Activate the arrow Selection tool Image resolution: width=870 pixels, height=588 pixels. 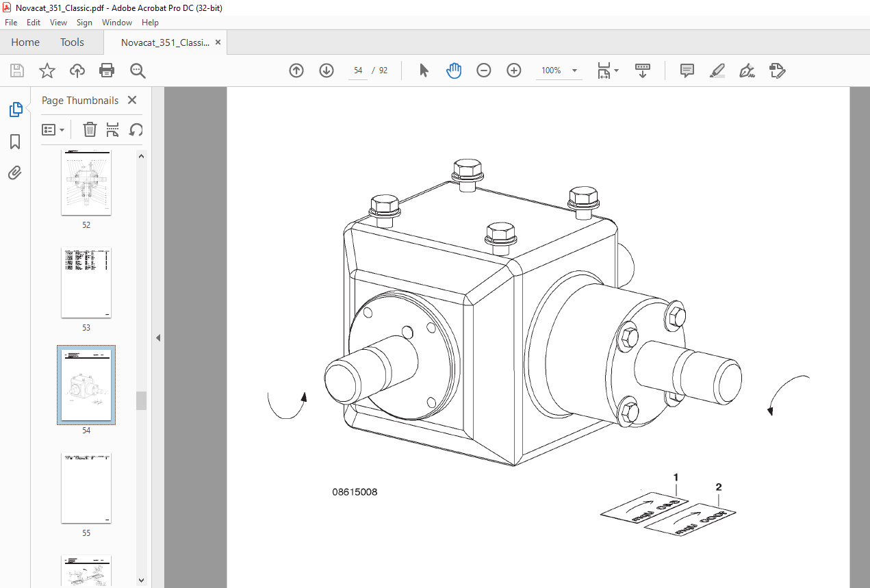click(x=424, y=71)
